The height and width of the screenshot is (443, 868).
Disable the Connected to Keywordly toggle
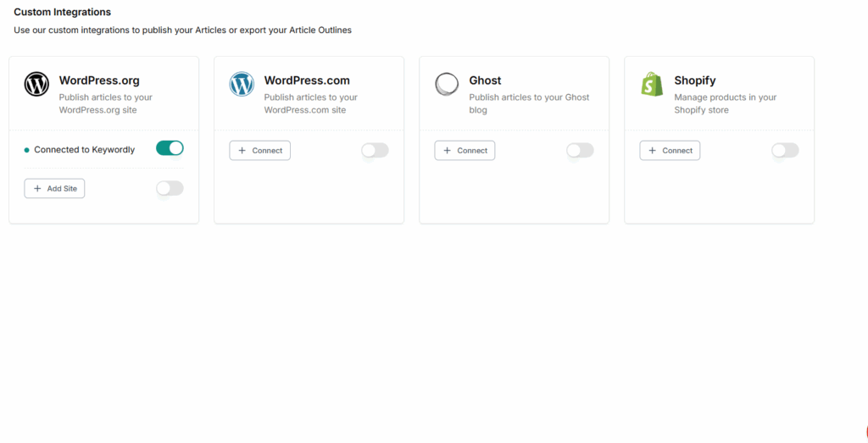pos(170,148)
